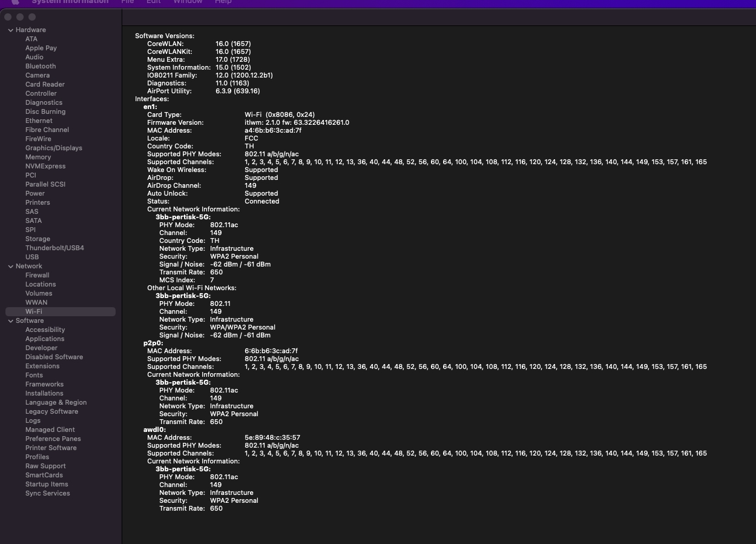Viewport: 756px width, 544px height.
Task: Select SPI in the sidebar
Action: [30, 230]
